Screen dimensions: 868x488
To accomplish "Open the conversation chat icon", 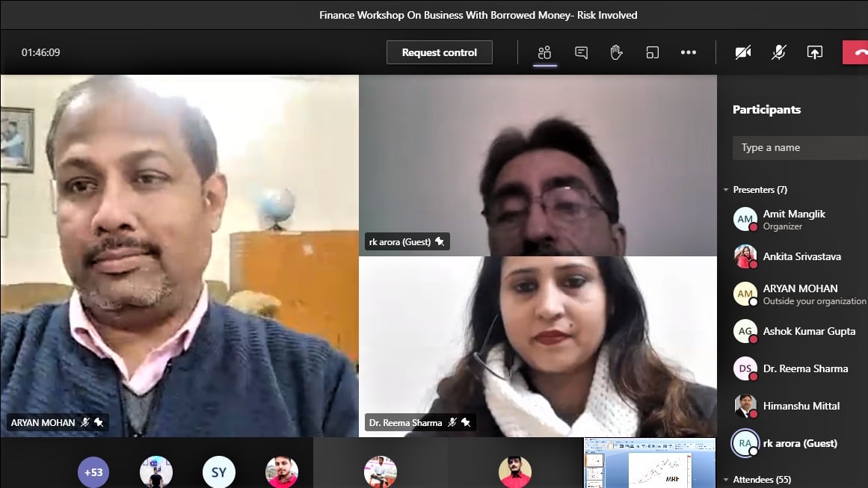I will [x=581, y=52].
